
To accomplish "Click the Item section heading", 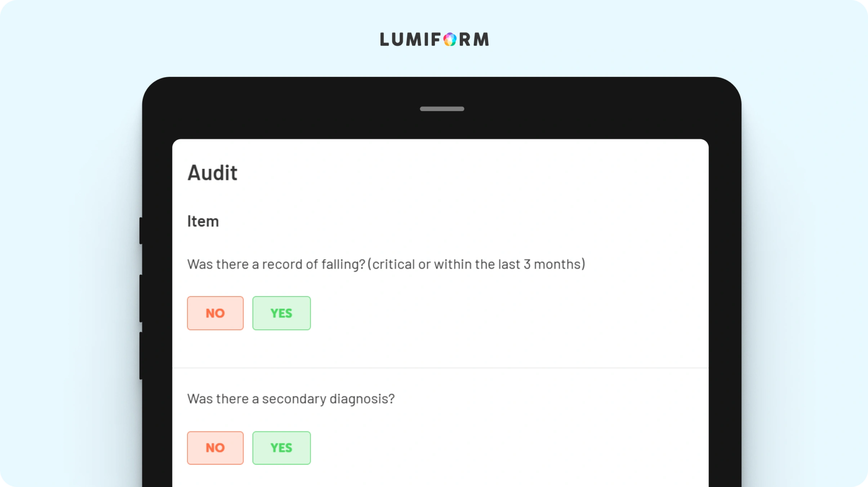I will 203,221.
